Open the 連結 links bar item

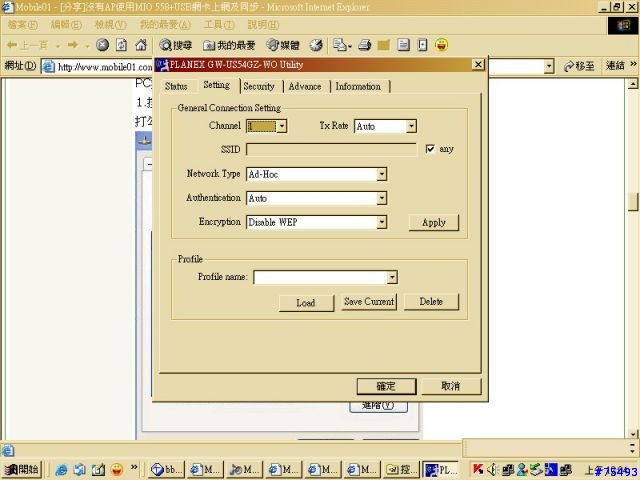(x=615, y=65)
